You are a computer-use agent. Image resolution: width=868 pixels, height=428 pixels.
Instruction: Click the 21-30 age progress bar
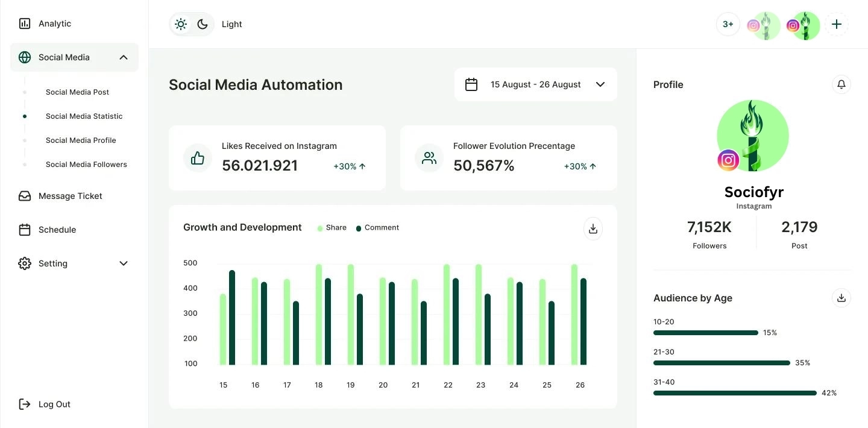[722, 363]
